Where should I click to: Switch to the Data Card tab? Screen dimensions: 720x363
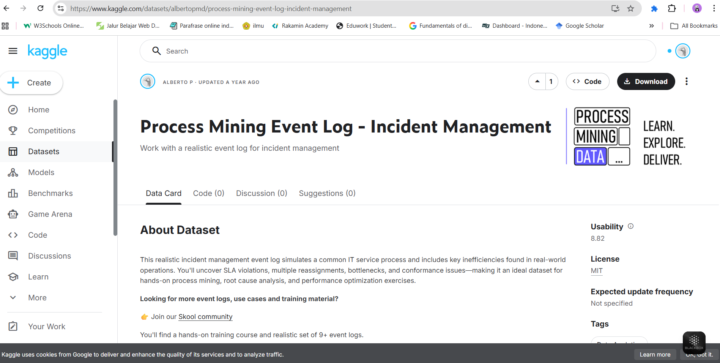pyautogui.click(x=163, y=193)
